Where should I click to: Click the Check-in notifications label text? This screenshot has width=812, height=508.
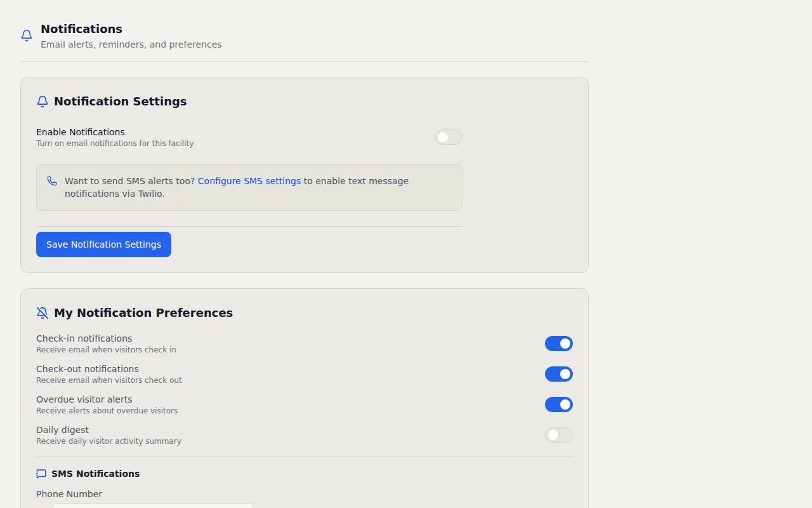(84, 338)
